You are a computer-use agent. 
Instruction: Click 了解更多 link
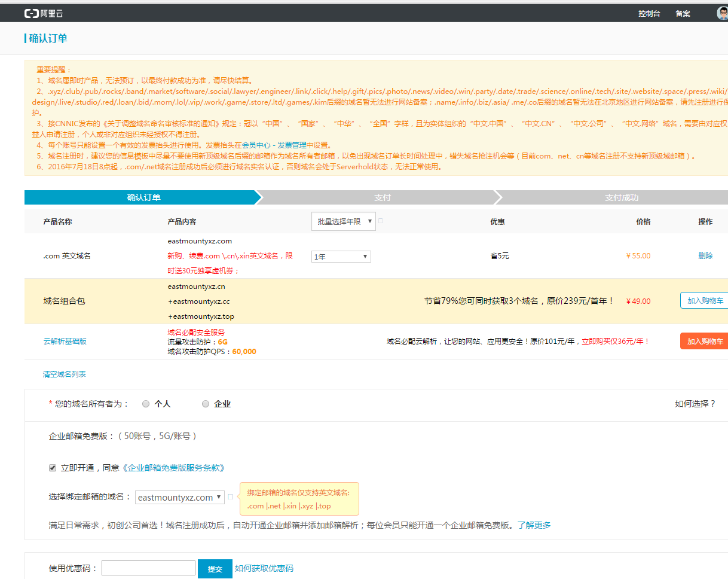pyautogui.click(x=534, y=525)
